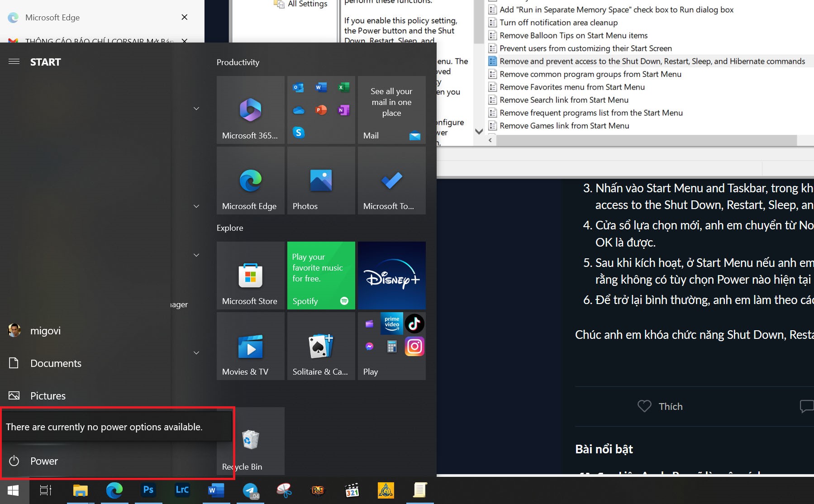The width and height of the screenshot is (814, 504).
Task: Open the Solitaire & Casual Games tile
Action: point(321,346)
